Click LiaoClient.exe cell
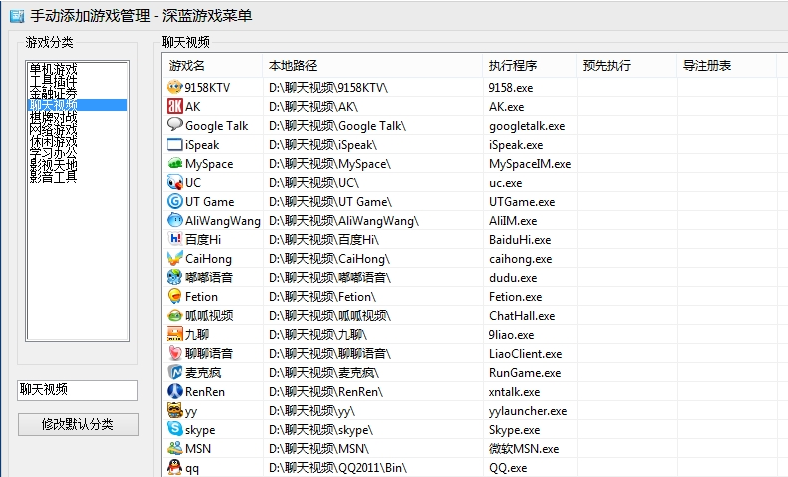 [x=526, y=354]
